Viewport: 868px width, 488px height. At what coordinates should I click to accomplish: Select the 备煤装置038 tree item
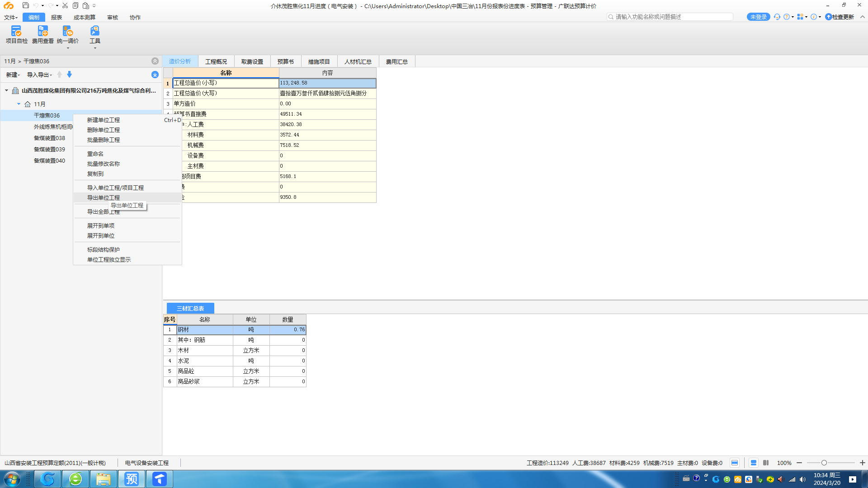click(49, 138)
